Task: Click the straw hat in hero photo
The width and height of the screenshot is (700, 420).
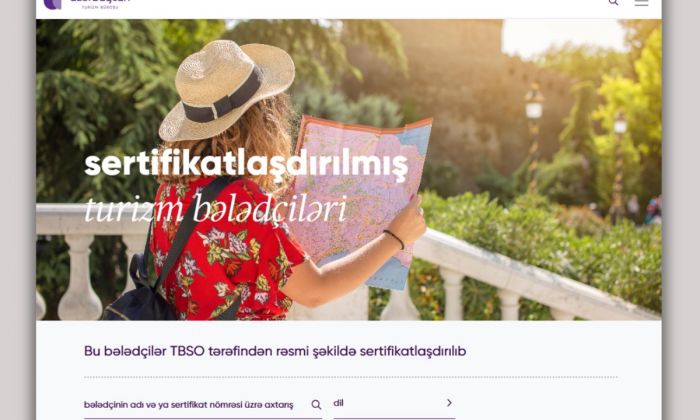Action: pos(226,89)
